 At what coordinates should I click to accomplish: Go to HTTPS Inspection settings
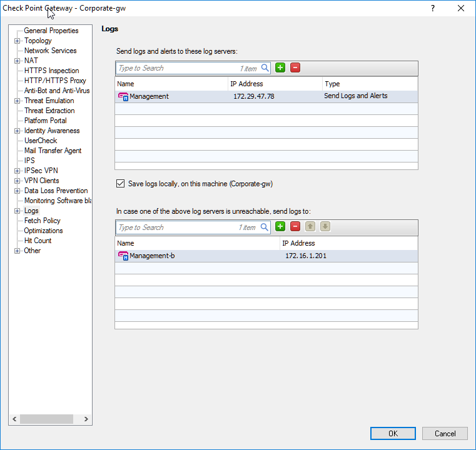(x=52, y=71)
